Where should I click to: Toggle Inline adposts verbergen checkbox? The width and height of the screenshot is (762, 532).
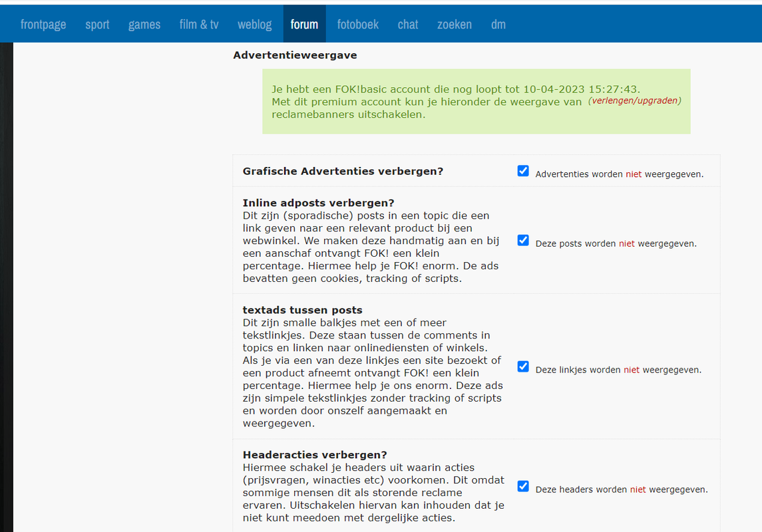pyautogui.click(x=523, y=240)
